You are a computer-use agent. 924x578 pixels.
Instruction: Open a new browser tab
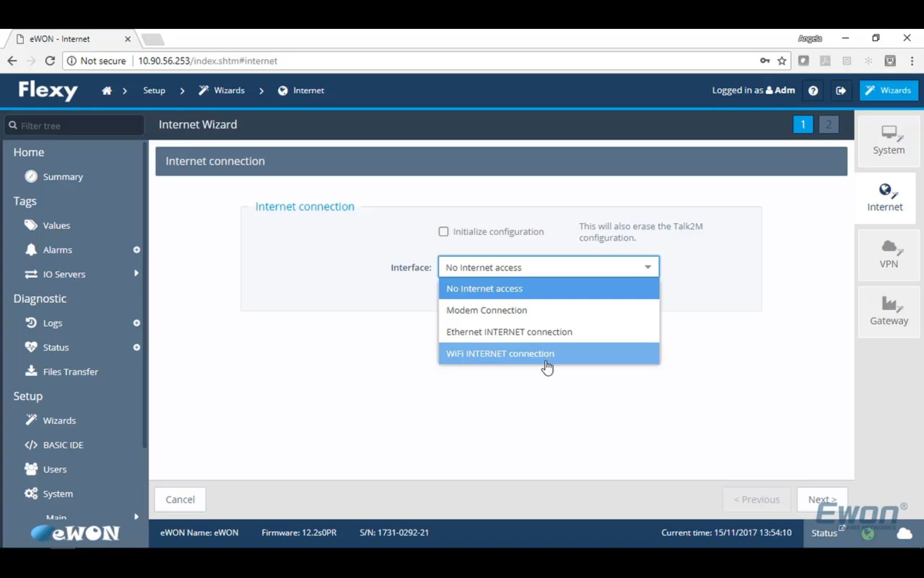coord(153,39)
